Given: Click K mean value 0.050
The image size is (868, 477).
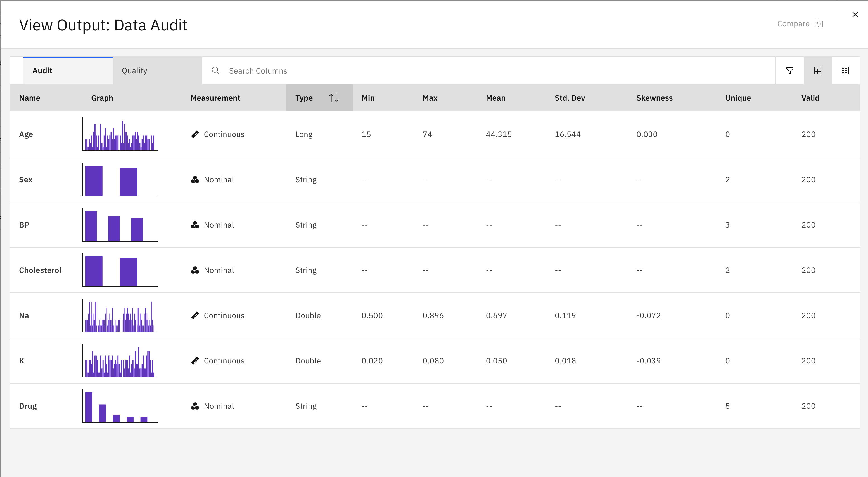Looking at the screenshot, I should coord(496,361).
